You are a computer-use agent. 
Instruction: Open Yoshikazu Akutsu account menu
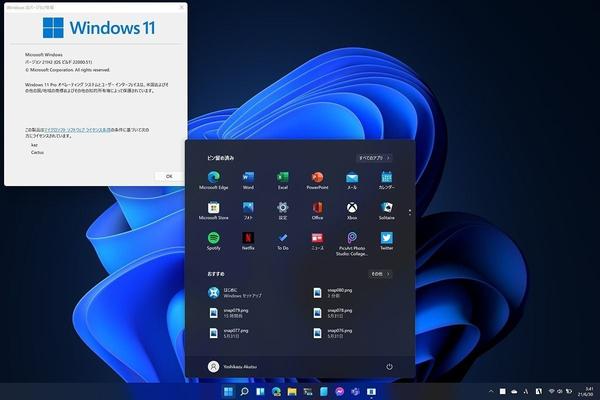click(232, 366)
